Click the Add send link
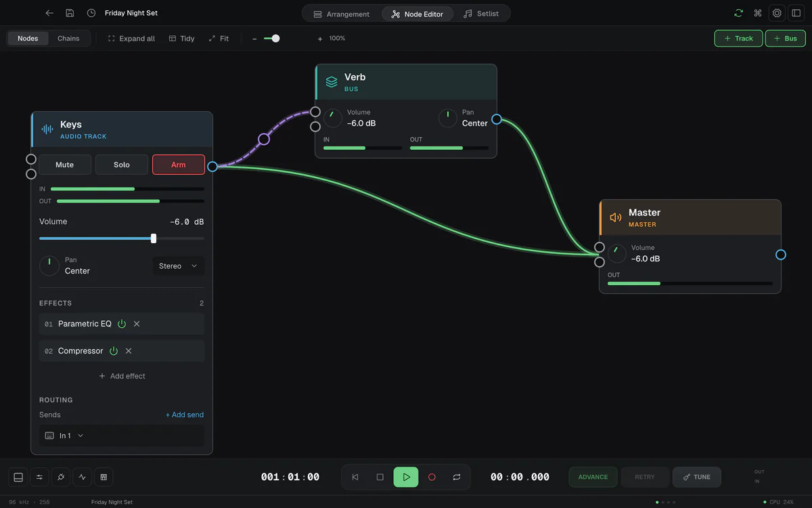This screenshot has height=508, width=812. [185, 415]
